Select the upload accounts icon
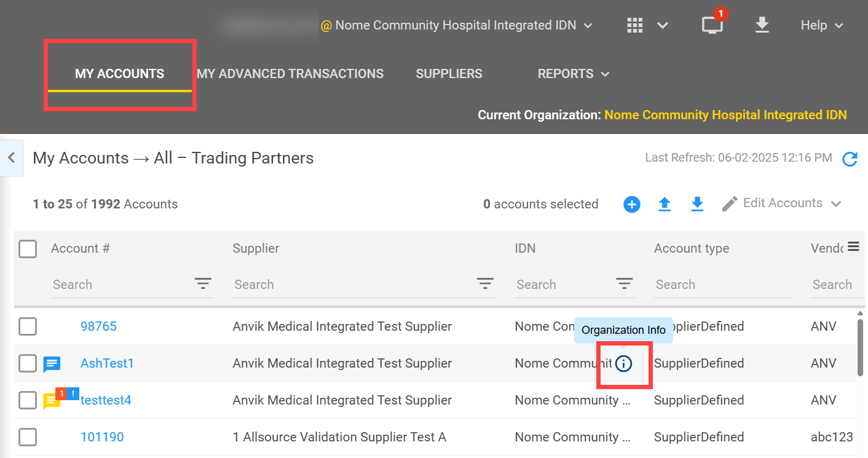Image resolution: width=868 pixels, height=458 pixels. (x=665, y=203)
